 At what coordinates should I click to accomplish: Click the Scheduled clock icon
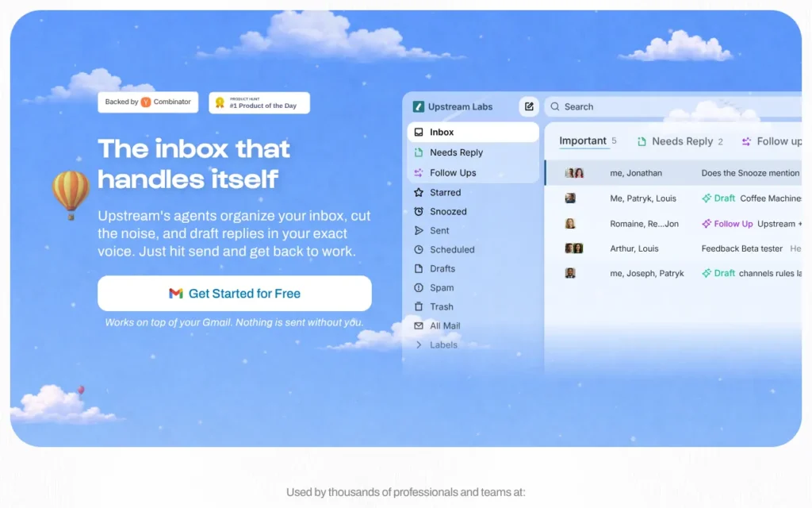tap(419, 249)
